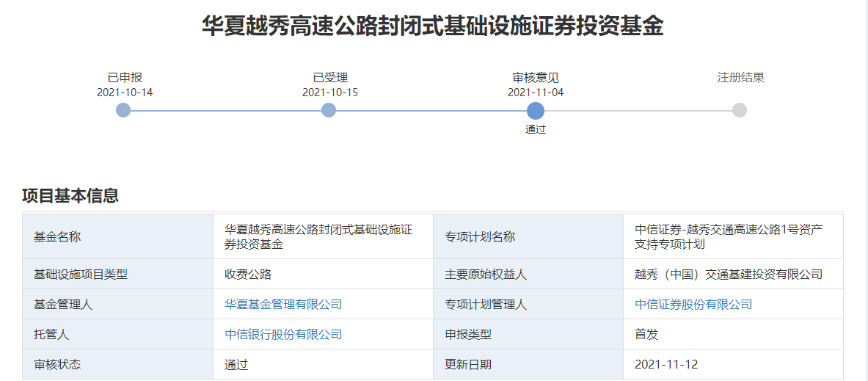This screenshot has width=868, height=381.
Task: Open the 中信证券股份有限公司 link
Action: point(693,304)
